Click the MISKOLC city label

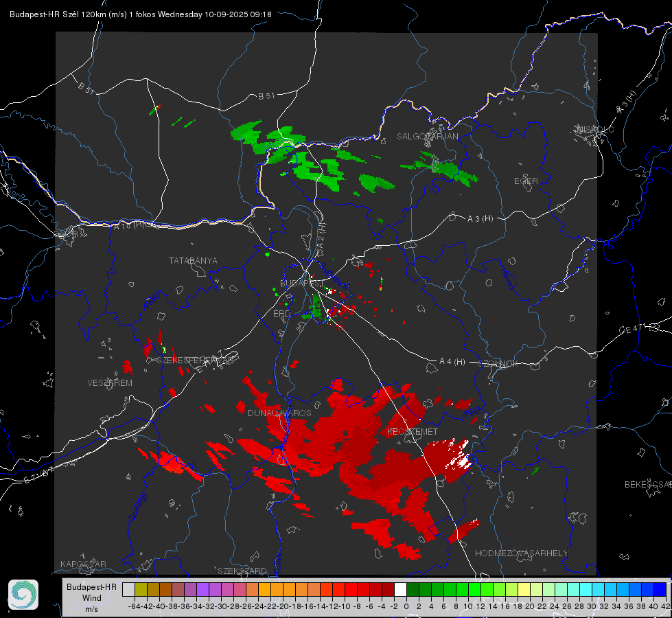[595, 130]
